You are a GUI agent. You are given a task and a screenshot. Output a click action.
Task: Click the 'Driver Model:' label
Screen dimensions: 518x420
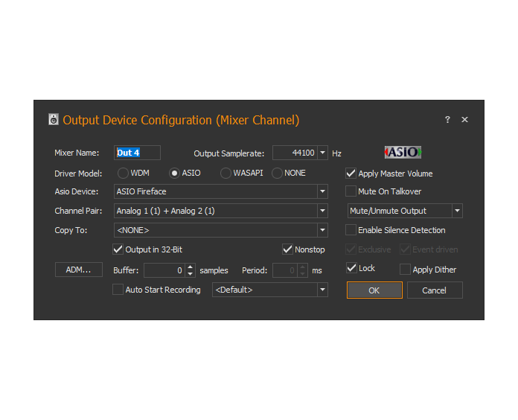click(x=78, y=174)
